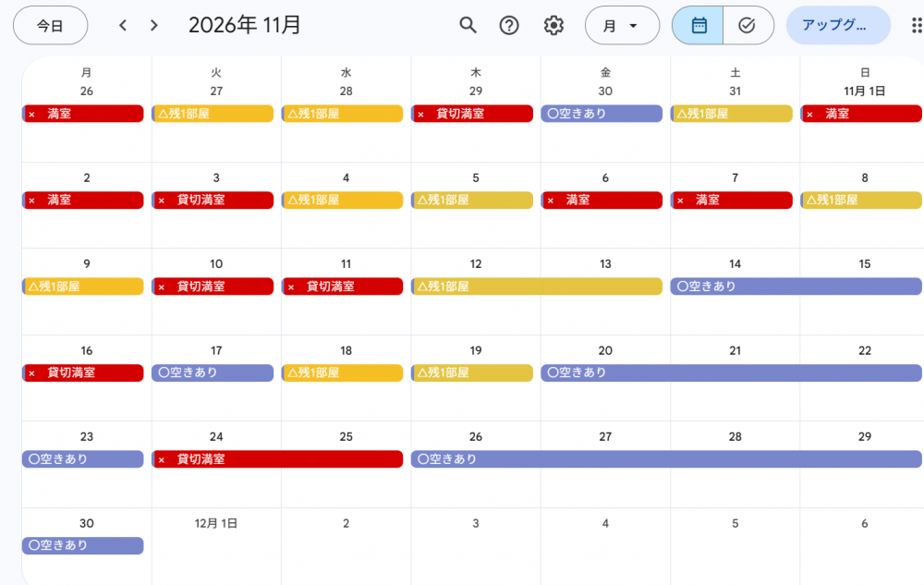Open the 満室 event on 11月 1日
The image size is (924, 585).
(861, 114)
